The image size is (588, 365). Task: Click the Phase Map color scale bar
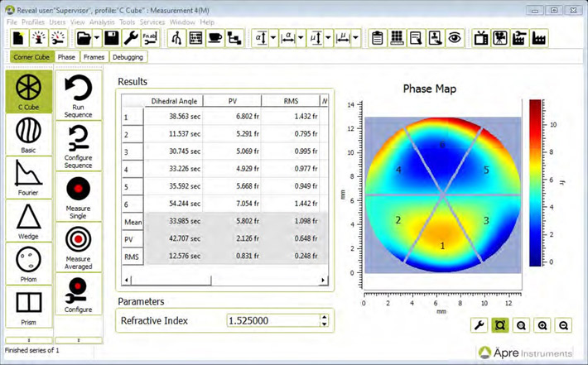coord(536,184)
